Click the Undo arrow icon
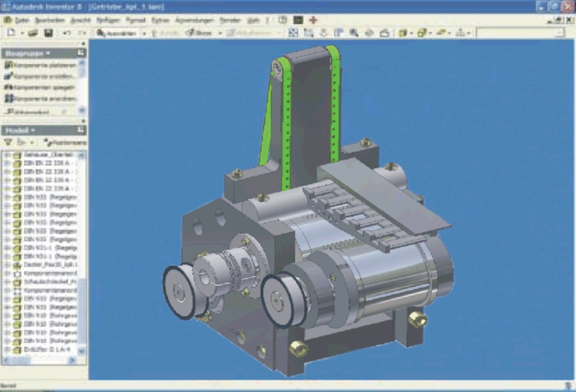Viewport: 576px width, 392px height. [67, 33]
